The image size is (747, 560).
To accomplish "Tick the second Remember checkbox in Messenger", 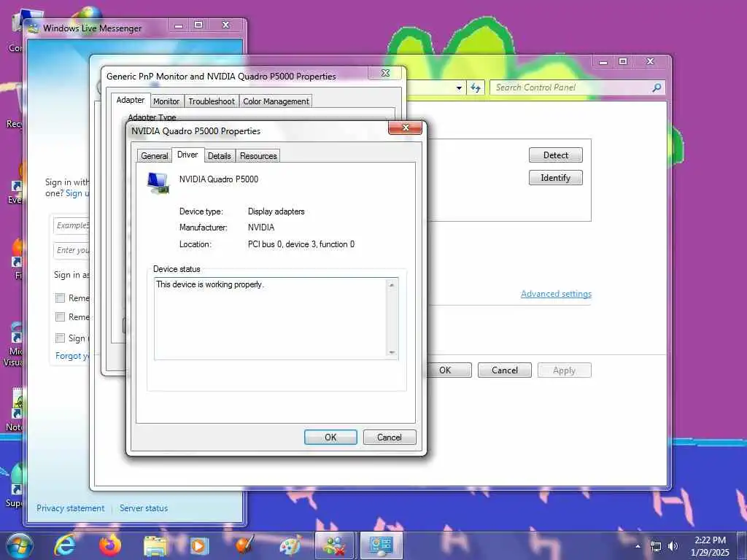I will (60, 316).
